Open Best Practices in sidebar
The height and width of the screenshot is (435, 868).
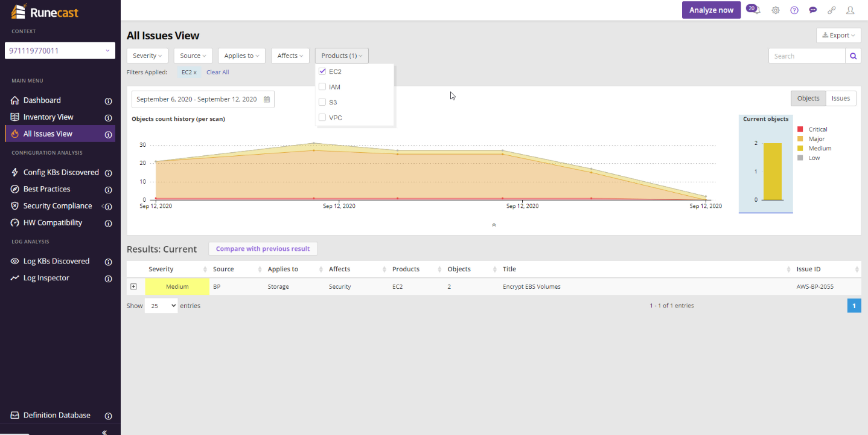(x=46, y=189)
